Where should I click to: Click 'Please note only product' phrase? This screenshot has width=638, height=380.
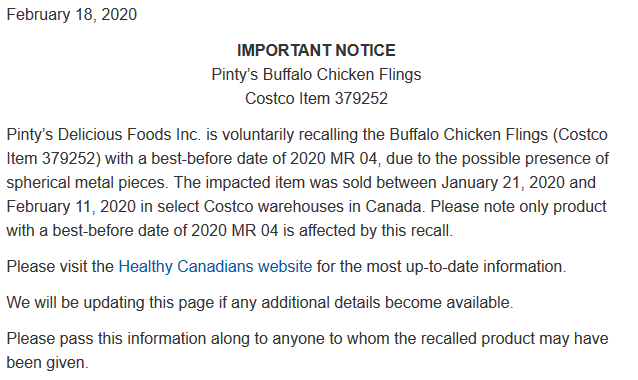(x=519, y=207)
